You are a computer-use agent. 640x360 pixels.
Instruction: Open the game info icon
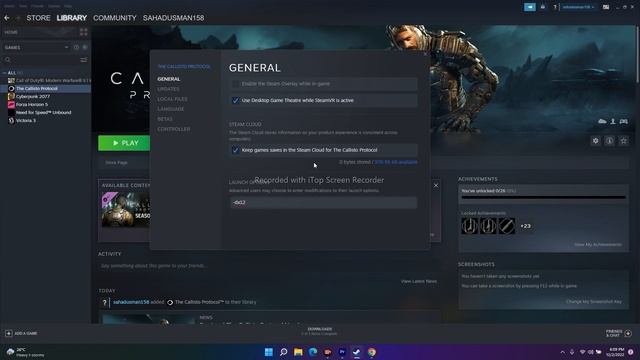tap(609, 141)
